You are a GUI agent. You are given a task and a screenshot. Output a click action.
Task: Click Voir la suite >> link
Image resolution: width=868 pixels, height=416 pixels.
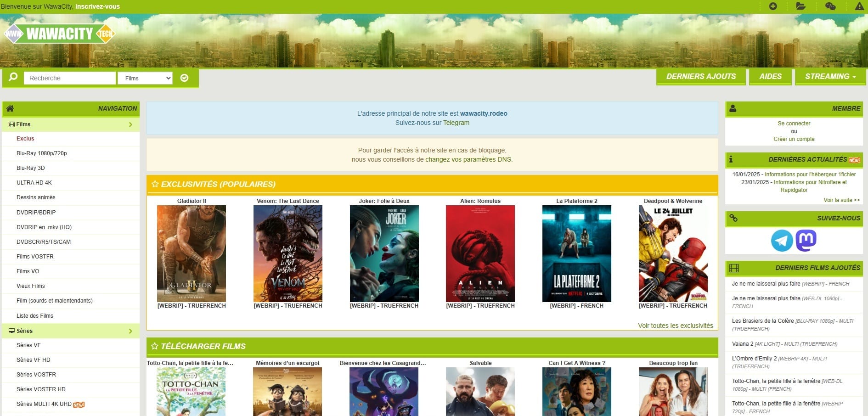pyautogui.click(x=841, y=200)
